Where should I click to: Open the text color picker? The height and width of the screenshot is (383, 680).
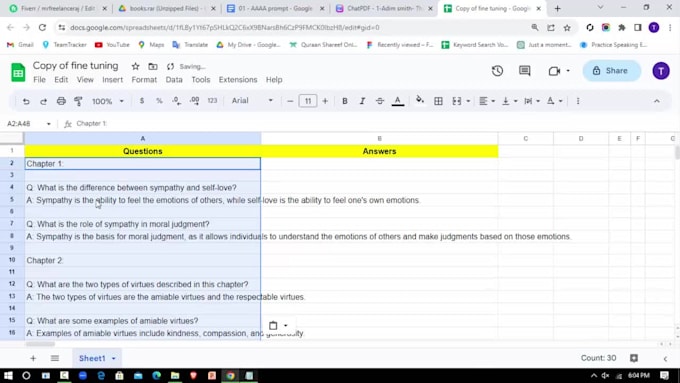(398, 101)
